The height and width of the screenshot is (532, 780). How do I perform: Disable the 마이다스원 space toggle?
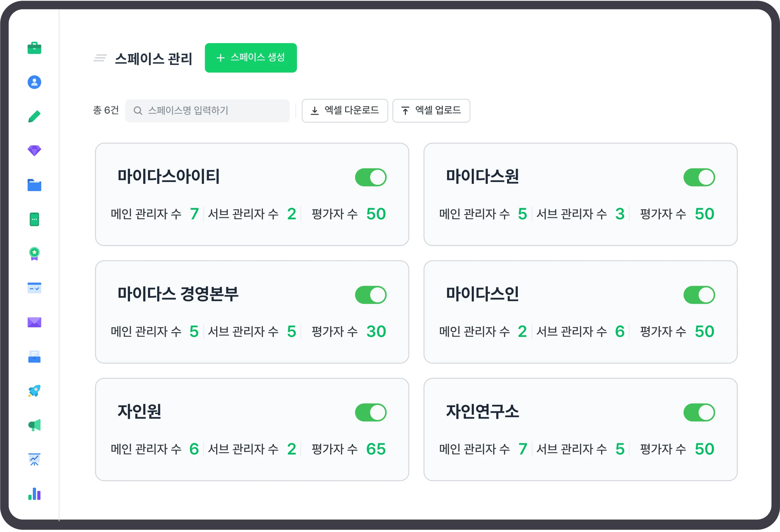699,178
